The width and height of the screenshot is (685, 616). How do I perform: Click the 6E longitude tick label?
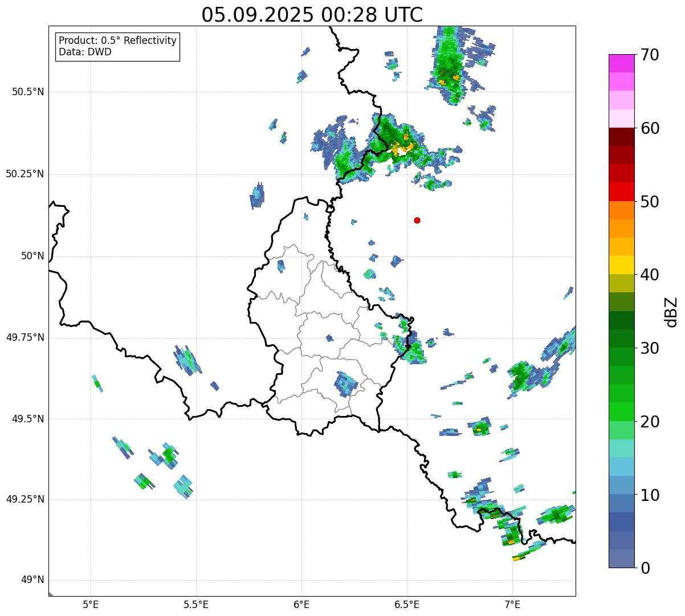[301, 604]
